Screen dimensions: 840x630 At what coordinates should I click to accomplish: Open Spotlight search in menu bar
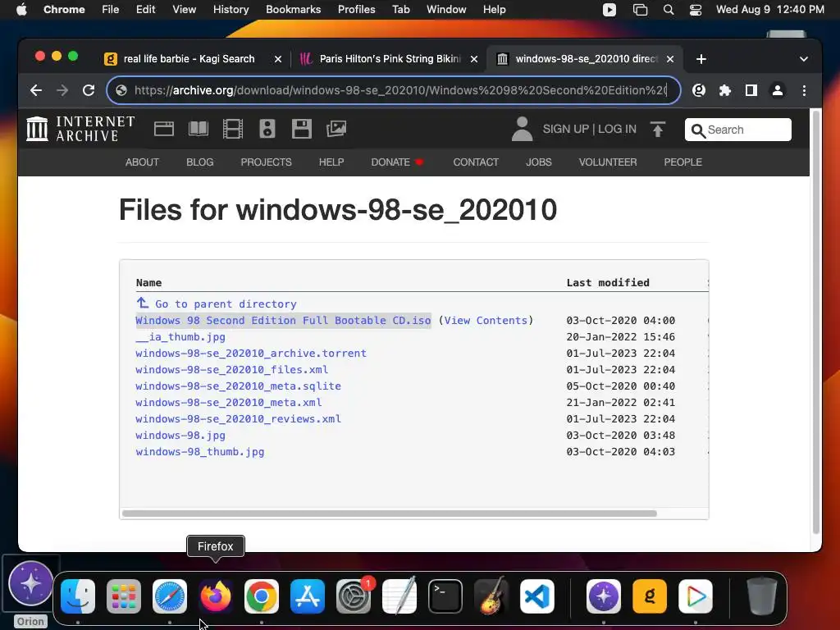[668, 10]
